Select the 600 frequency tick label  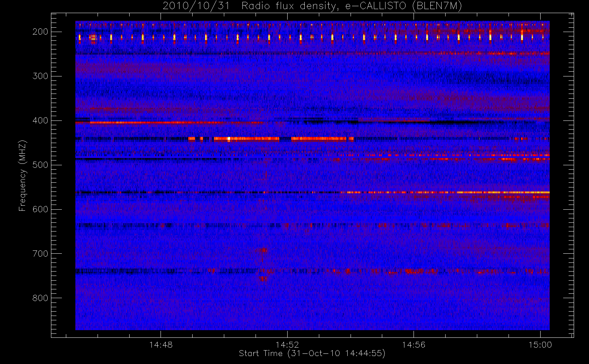tap(40, 209)
